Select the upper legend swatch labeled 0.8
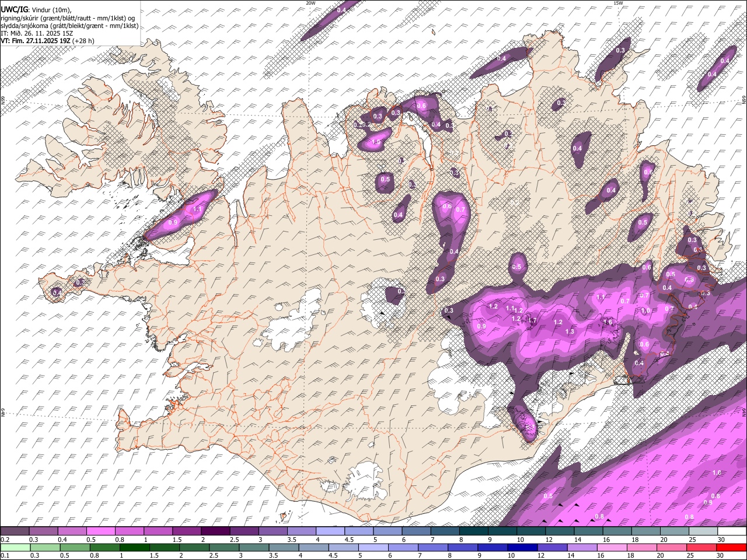This screenshot has width=747, height=560. coord(129,531)
